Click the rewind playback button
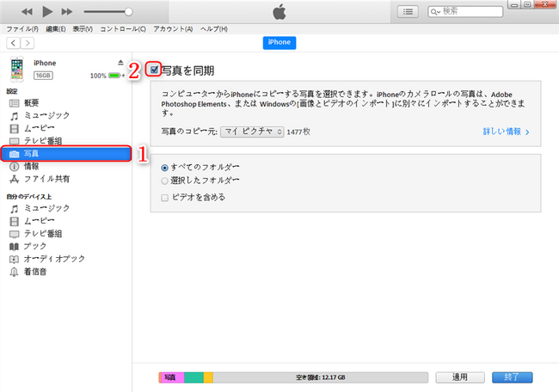The height and width of the screenshot is (392, 559). coord(27,12)
